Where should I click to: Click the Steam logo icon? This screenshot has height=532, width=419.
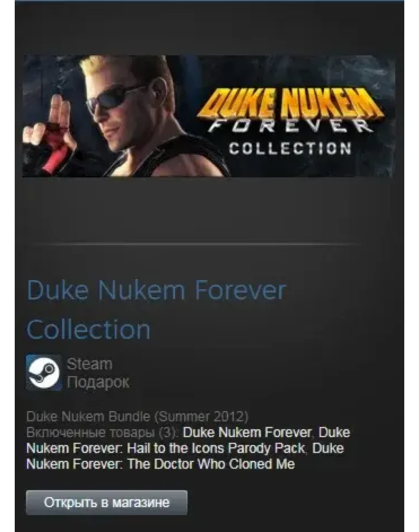pyautogui.click(x=44, y=372)
